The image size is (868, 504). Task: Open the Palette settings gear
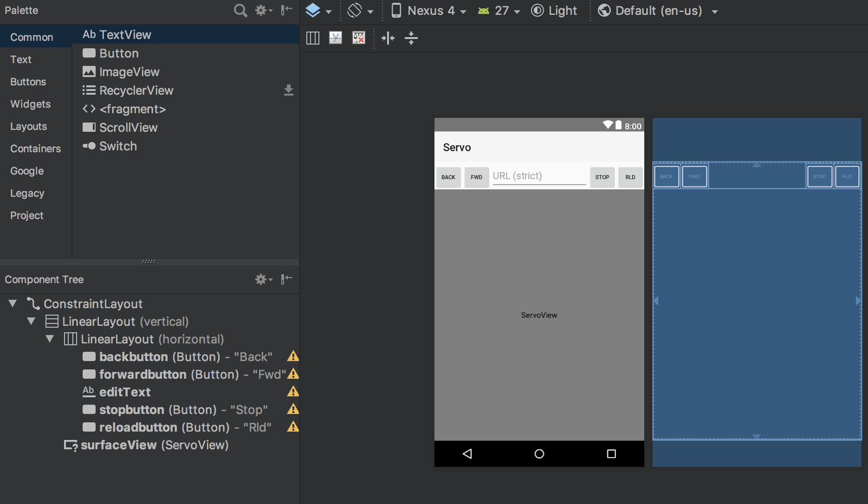point(261,10)
